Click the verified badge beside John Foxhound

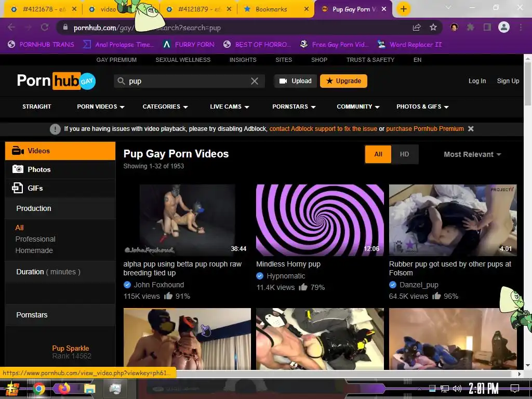(127, 285)
